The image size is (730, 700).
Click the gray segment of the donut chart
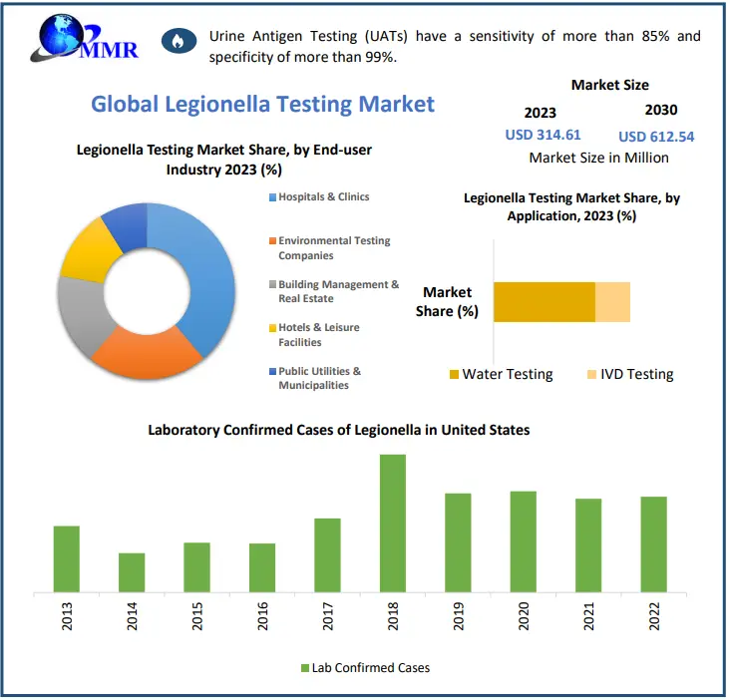pyautogui.click(x=78, y=314)
